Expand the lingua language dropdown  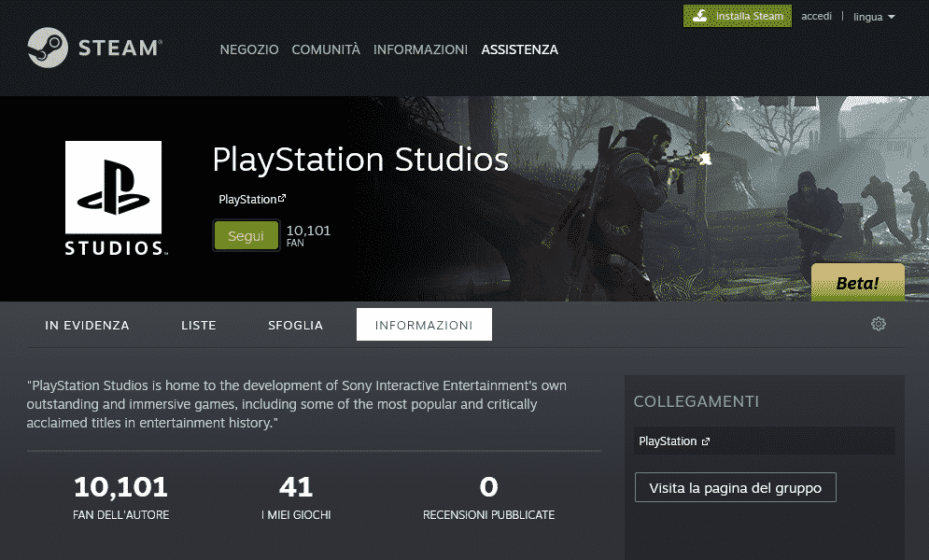tap(874, 17)
